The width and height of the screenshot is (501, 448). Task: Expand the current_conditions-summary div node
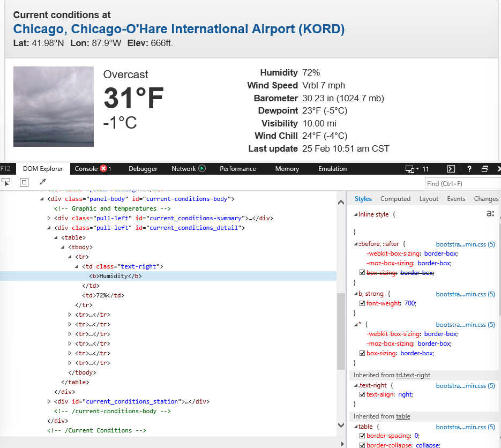pos(49,218)
